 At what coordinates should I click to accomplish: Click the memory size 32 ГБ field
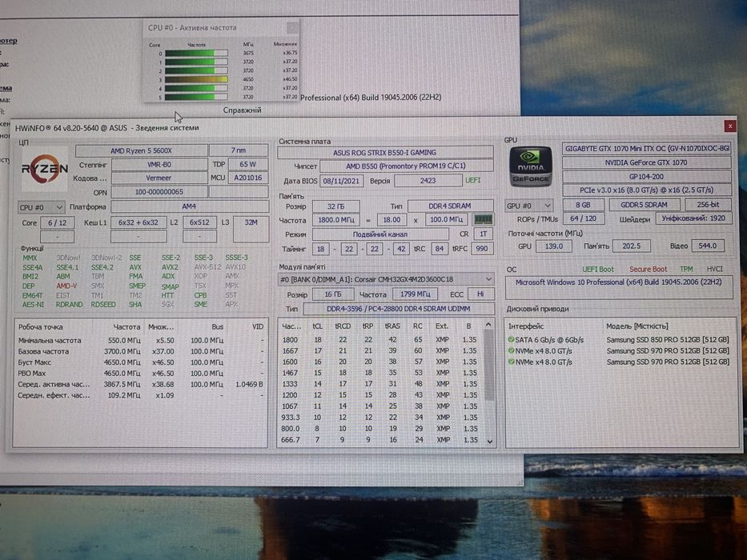click(335, 206)
